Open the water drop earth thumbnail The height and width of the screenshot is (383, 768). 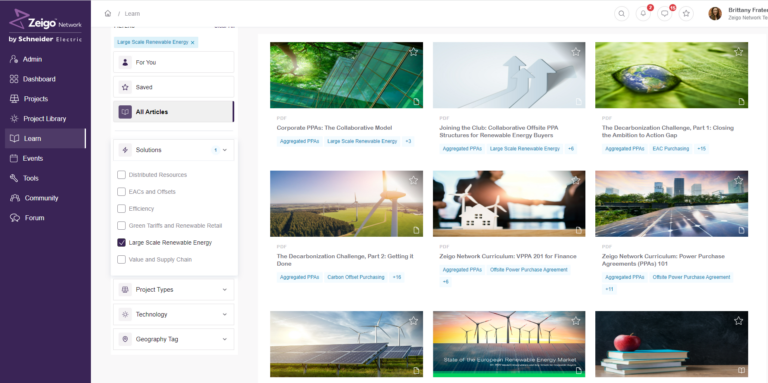click(x=672, y=75)
